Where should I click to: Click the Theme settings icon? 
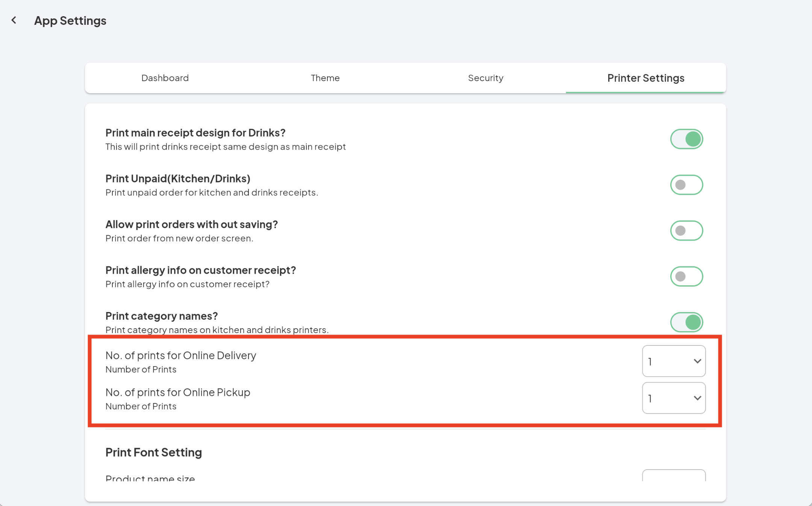click(325, 77)
